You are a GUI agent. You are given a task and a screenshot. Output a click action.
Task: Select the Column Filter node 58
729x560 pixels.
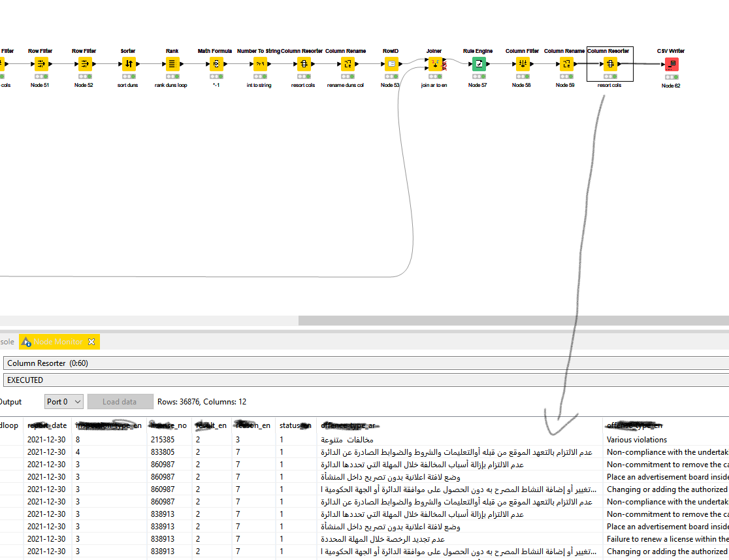523,64
